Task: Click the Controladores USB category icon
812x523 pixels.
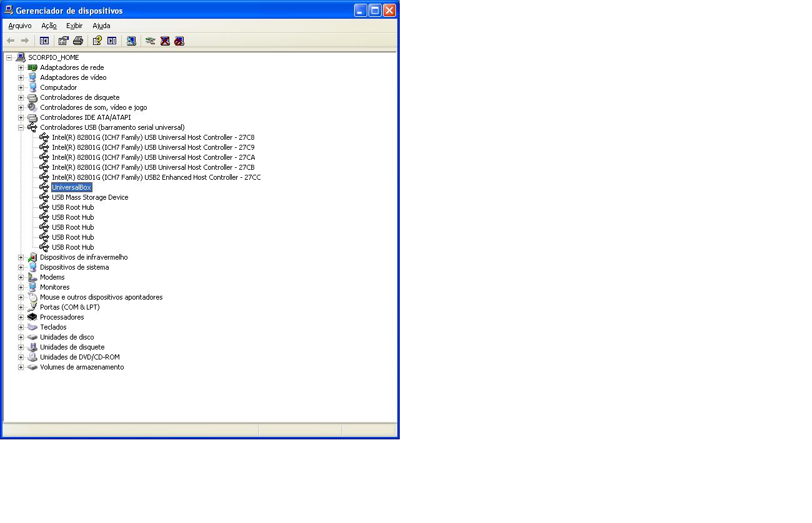Action: (x=32, y=127)
